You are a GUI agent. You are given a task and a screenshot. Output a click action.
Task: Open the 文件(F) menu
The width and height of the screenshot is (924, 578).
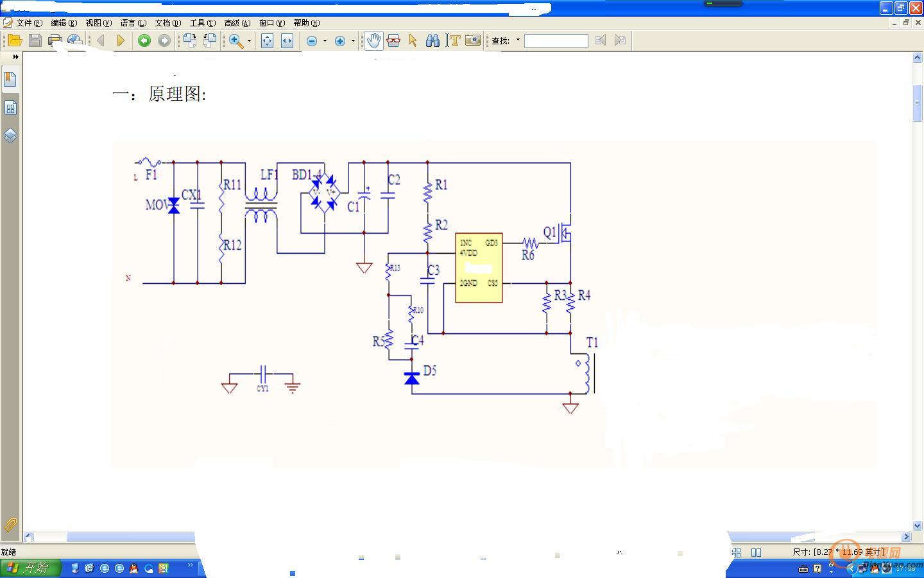pyautogui.click(x=29, y=23)
